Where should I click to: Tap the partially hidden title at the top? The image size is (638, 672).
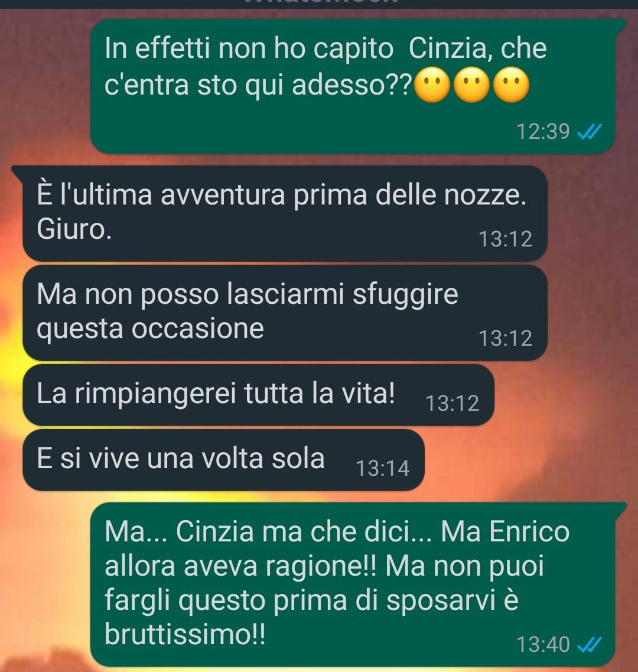[320, 2]
